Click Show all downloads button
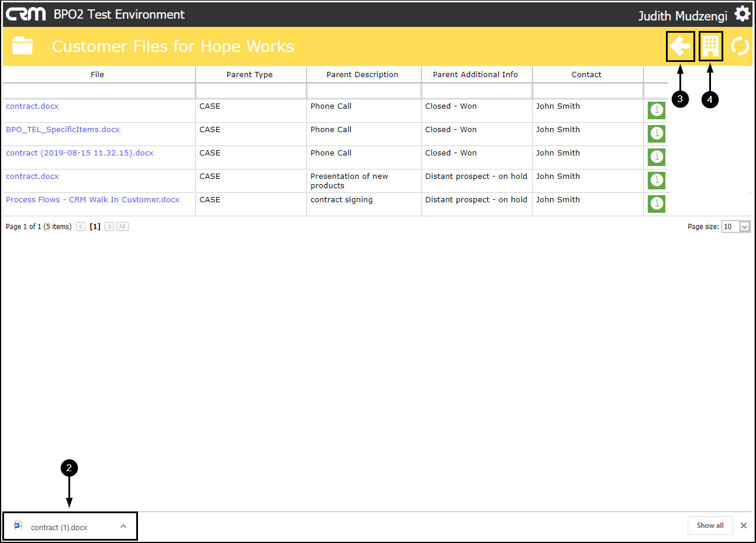This screenshot has height=543, width=756. tap(710, 525)
